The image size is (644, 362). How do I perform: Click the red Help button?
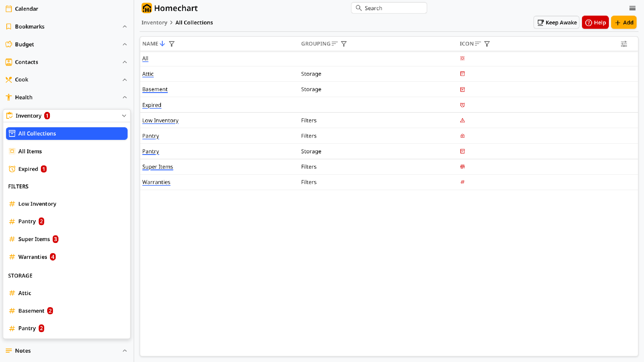tap(595, 22)
